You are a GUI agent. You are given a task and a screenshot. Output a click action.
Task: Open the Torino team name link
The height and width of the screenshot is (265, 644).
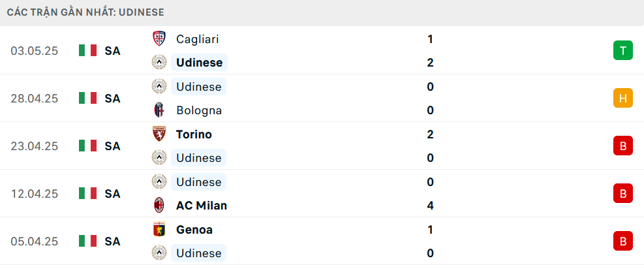pos(194,134)
